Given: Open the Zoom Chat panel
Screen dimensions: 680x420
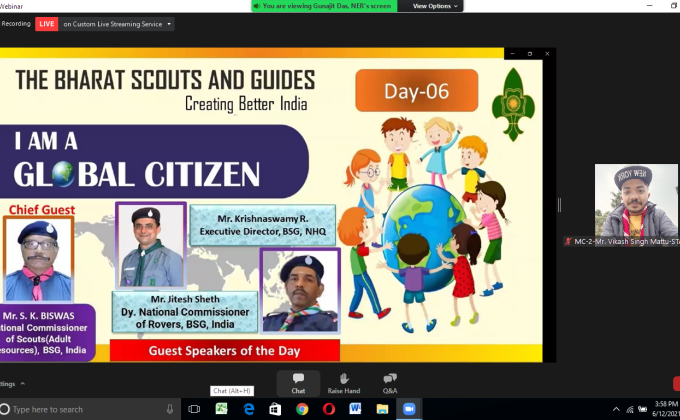Looking at the screenshot, I should click(x=298, y=383).
